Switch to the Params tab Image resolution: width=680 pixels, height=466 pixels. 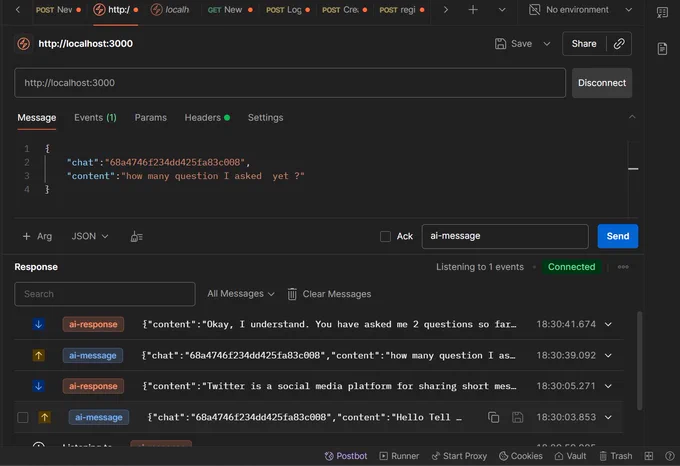click(x=150, y=117)
